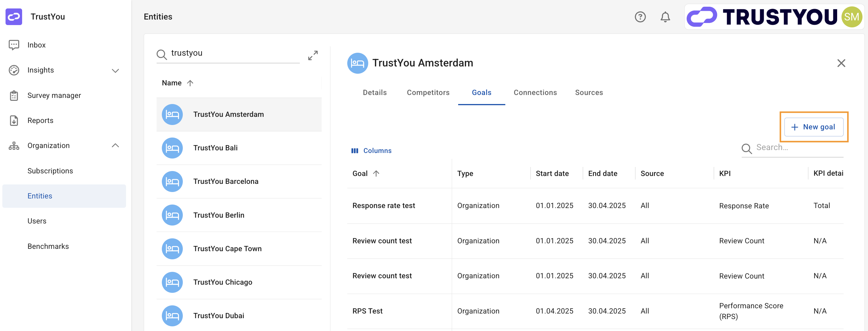Click the Survey manager clipboard icon
The height and width of the screenshot is (331, 868).
[14, 96]
